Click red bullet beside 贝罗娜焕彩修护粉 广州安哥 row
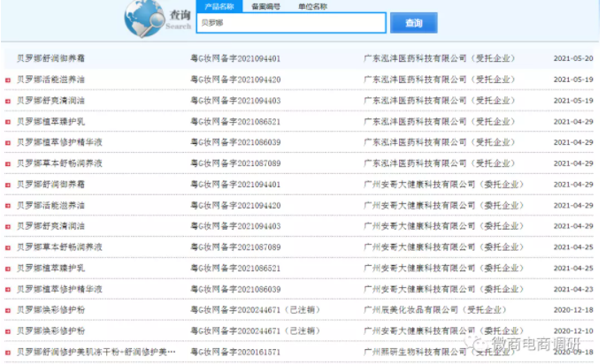 tap(8, 331)
